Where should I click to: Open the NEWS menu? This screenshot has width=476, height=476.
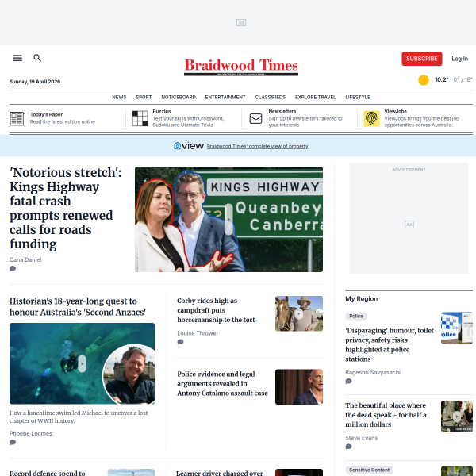tap(119, 97)
